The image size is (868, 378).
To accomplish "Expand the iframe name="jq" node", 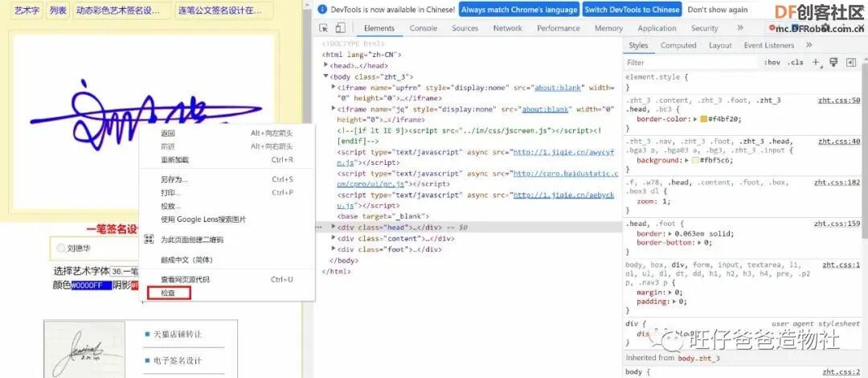I will (334, 109).
